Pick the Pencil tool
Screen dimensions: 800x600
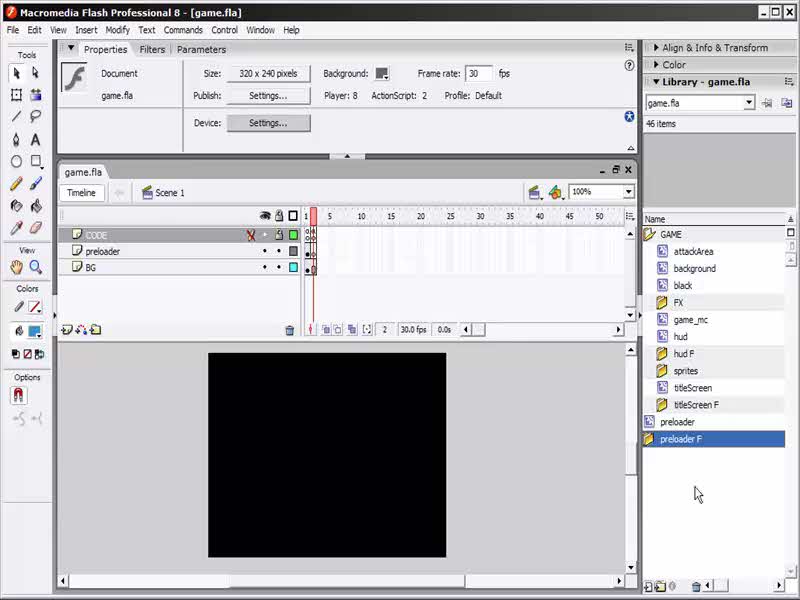16,184
